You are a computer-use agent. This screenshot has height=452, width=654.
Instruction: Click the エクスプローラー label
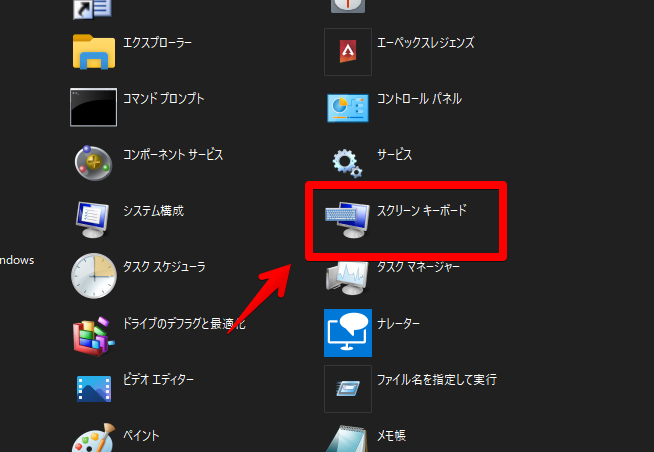157,43
